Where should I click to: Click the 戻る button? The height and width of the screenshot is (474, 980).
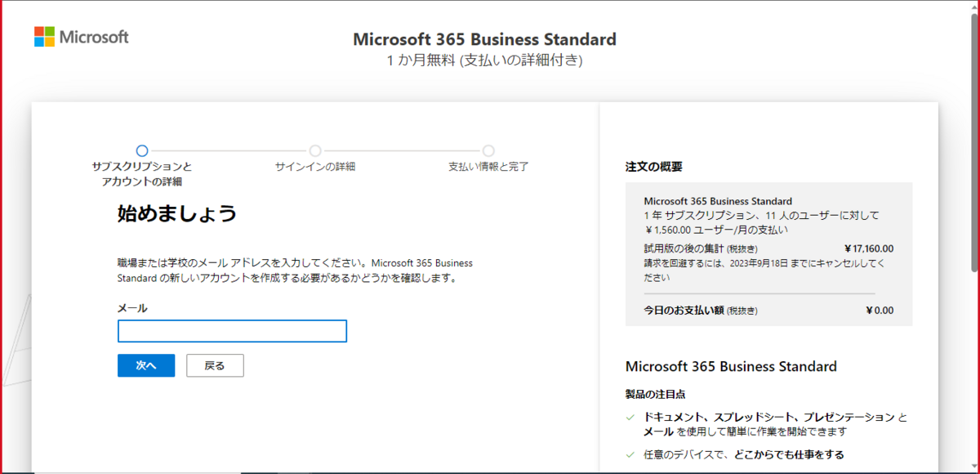click(x=215, y=365)
